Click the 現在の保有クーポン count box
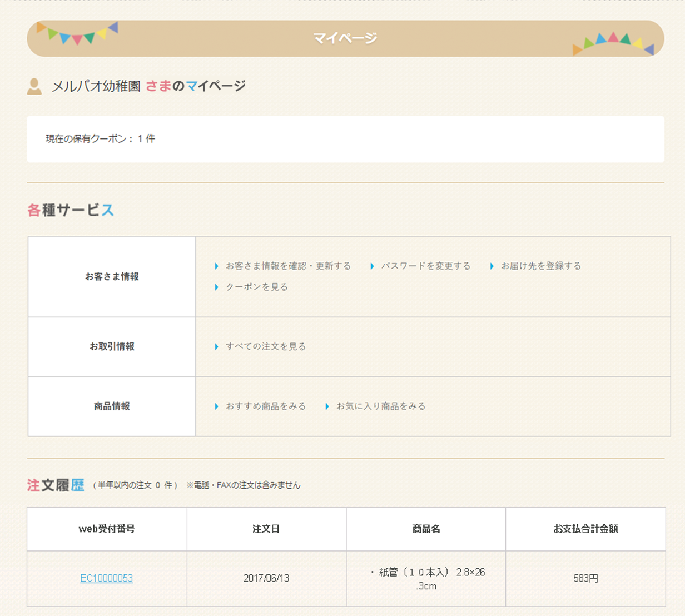Image resolution: width=685 pixels, height=616 pixels. [100, 138]
